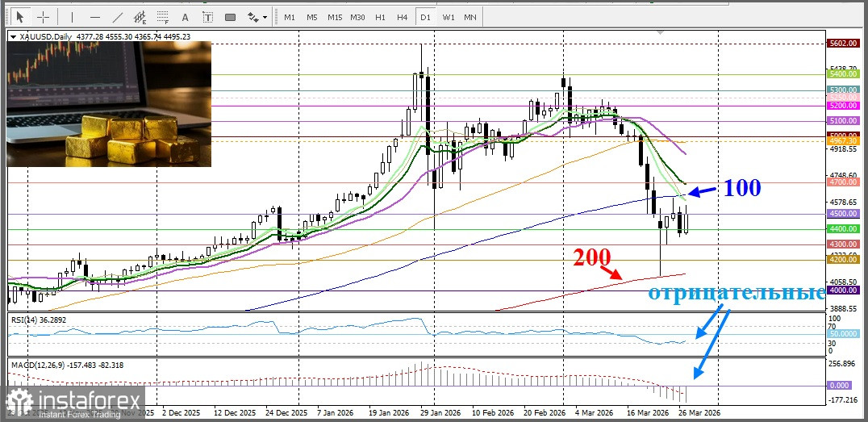868x422 pixels.
Task: Select the text label tool
Action: pos(208,17)
